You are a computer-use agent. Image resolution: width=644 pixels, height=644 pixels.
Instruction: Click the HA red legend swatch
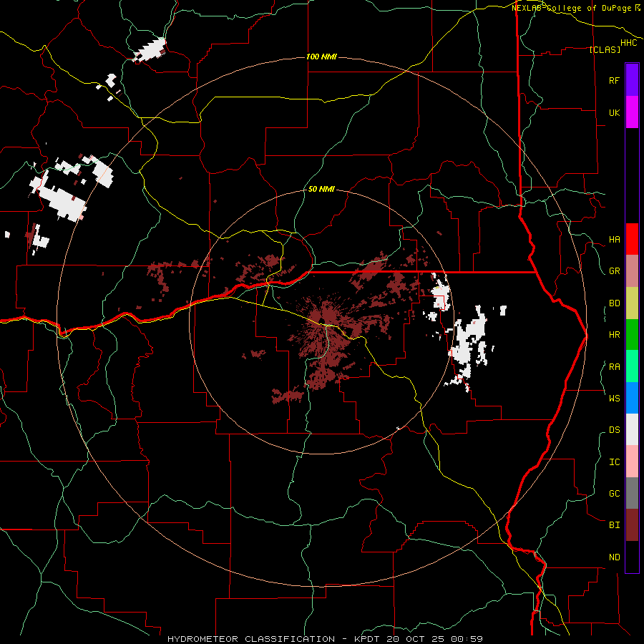click(632, 239)
